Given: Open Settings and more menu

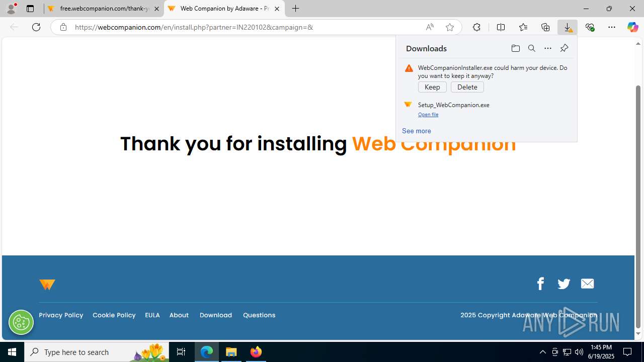Looking at the screenshot, I should pyautogui.click(x=612, y=27).
